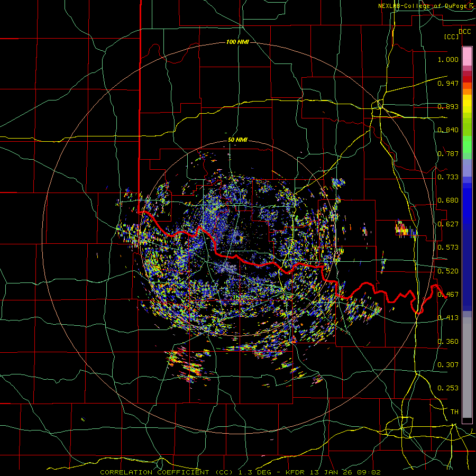The width and height of the screenshot is (476, 476).
Task: Click the 0.467 scale value
Action: coord(448,295)
